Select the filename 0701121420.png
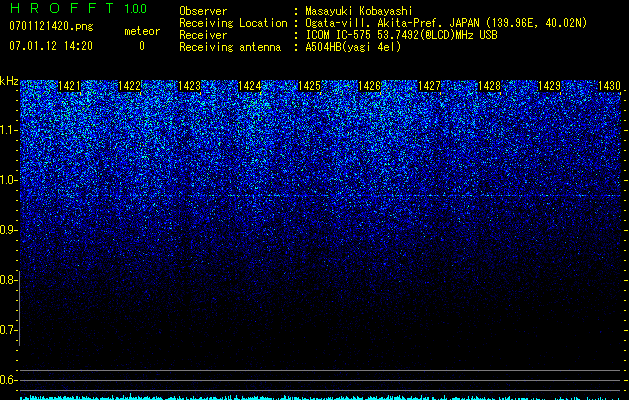 51,26
